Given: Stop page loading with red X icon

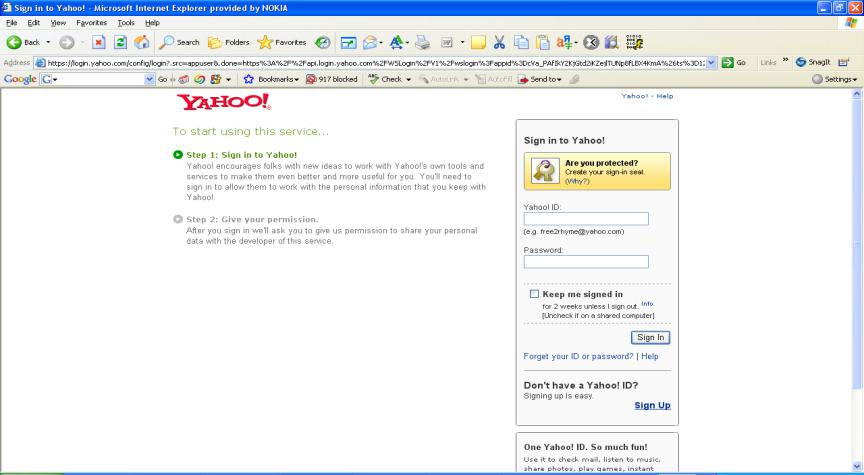Looking at the screenshot, I should [x=99, y=42].
